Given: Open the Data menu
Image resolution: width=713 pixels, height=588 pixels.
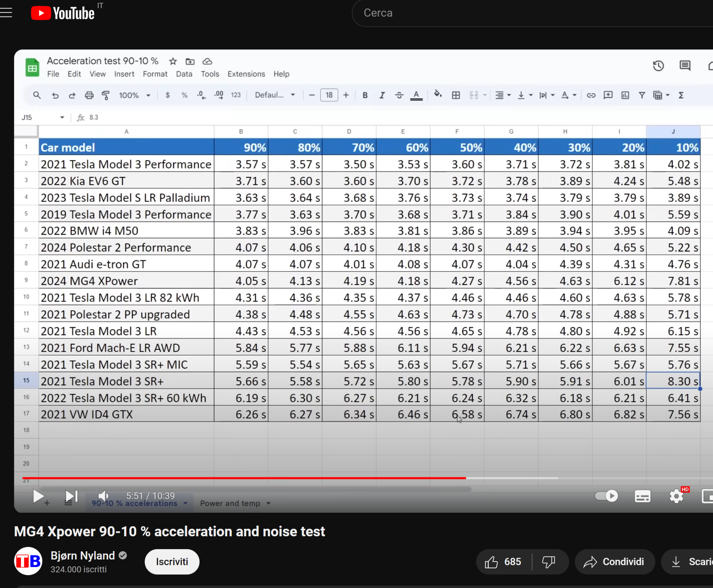Looking at the screenshot, I should point(184,74).
